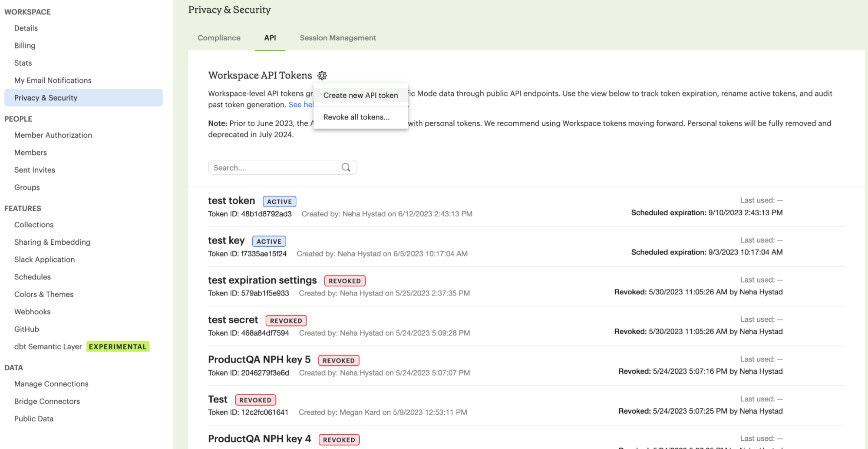Click REVOKED badge on ProductQA NPH key 5
The width and height of the screenshot is (868, 449).
point(339,360)
